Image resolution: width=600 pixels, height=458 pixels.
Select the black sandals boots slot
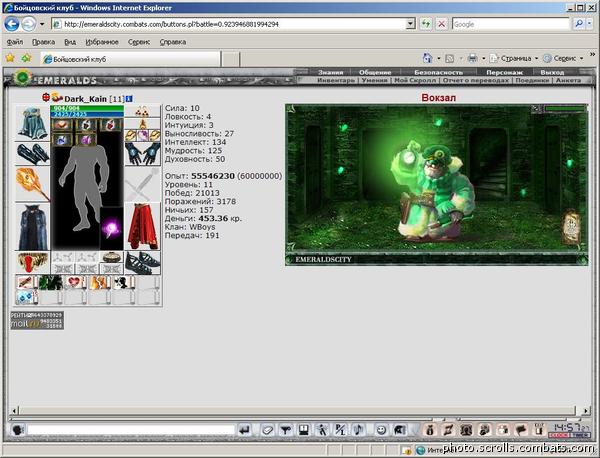(x=142, y=262)
